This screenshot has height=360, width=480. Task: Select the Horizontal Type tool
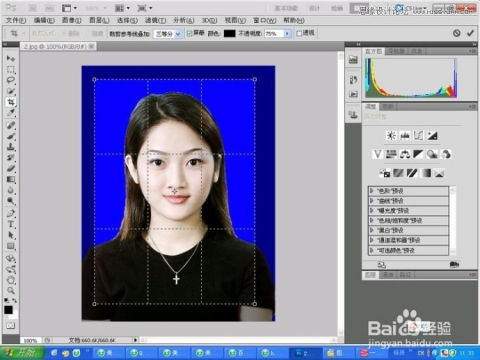click(11, 224)
